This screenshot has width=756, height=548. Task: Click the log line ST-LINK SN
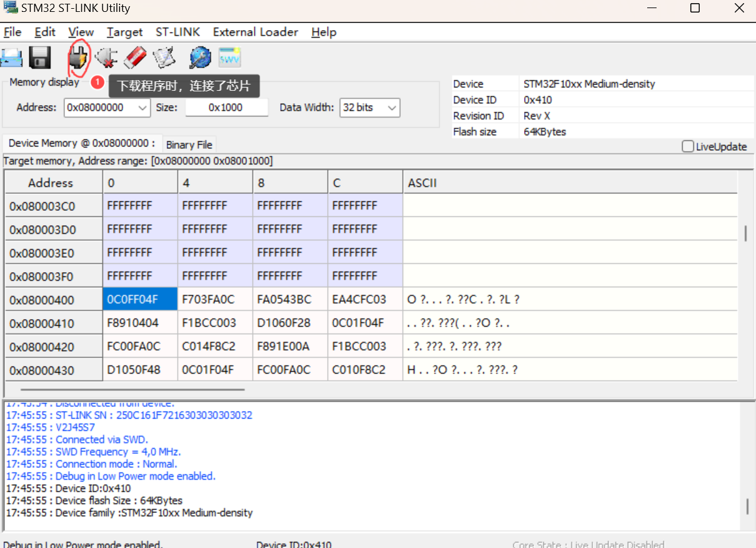tap(129, 415)
